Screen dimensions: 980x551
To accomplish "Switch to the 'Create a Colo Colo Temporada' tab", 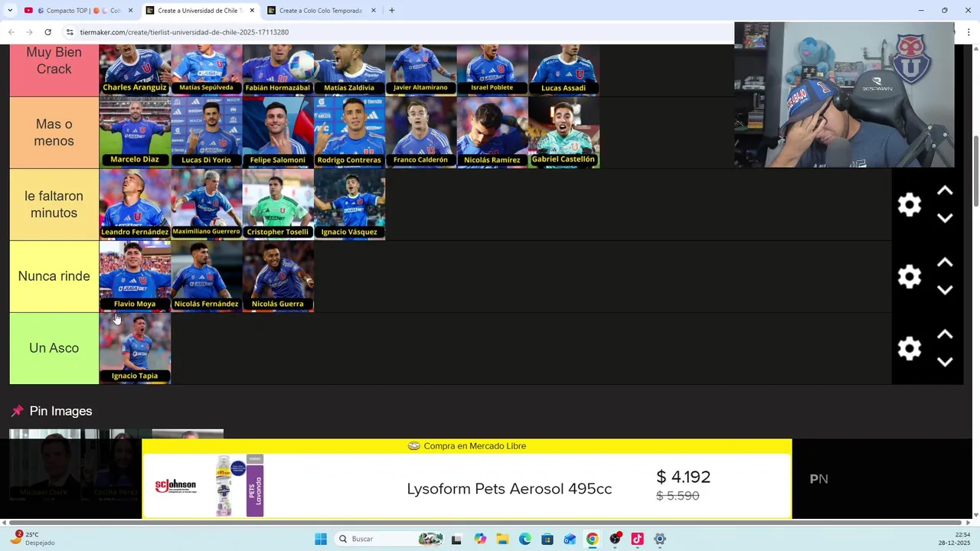I will [320, 11].
